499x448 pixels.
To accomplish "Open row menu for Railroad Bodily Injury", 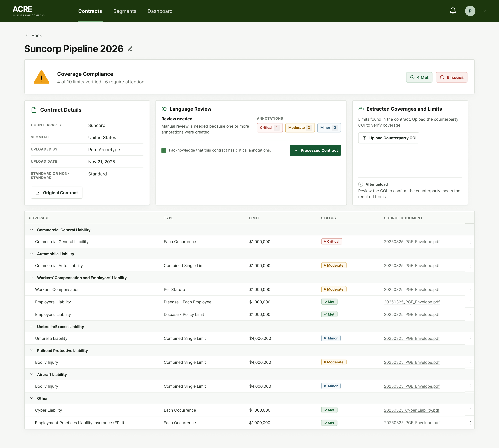I will pos(470,362).
